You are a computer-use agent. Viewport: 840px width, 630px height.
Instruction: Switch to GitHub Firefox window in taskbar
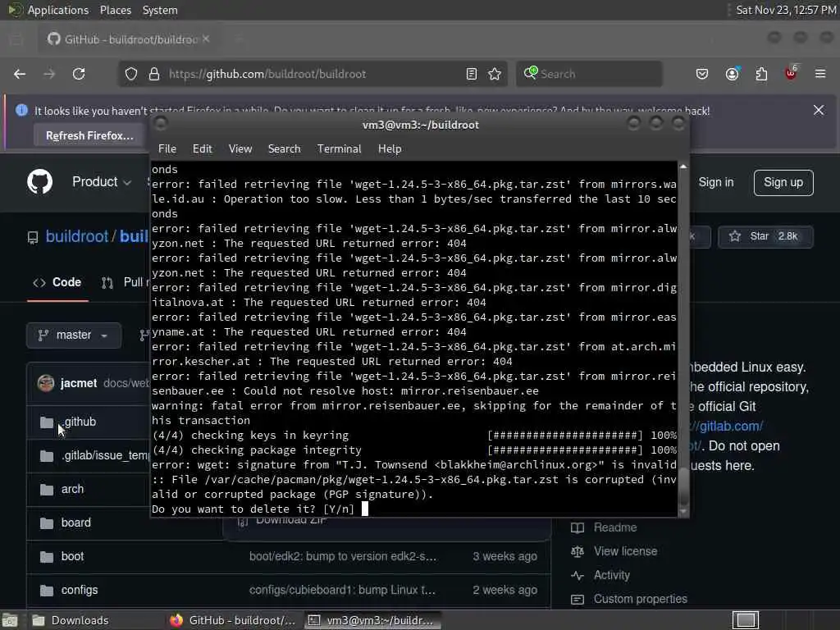click(233, 620)
